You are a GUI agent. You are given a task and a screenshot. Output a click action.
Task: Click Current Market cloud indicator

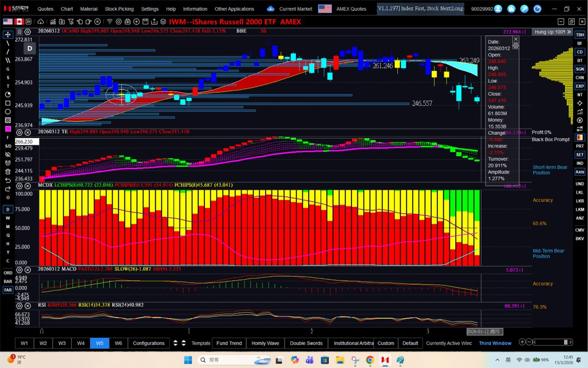click(271, 9)
